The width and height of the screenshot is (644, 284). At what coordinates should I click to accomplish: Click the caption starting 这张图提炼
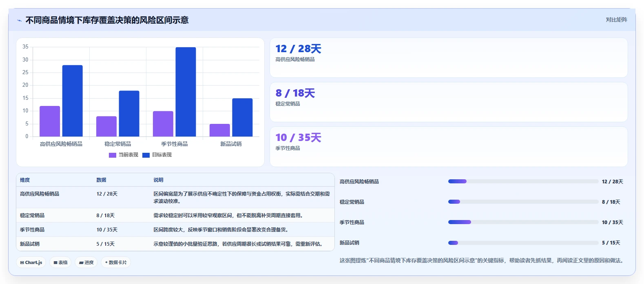(482, 260)
